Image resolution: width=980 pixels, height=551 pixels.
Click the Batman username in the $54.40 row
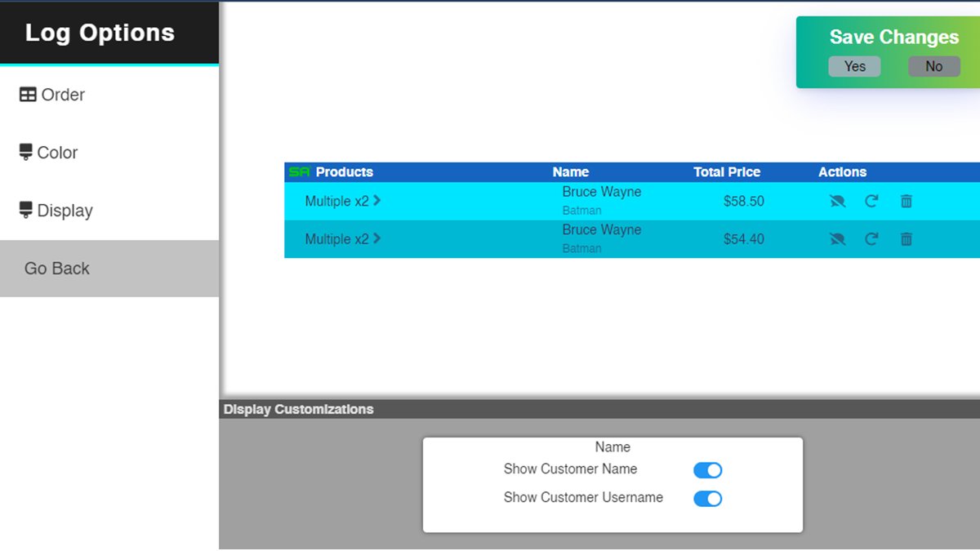point(582,249)
